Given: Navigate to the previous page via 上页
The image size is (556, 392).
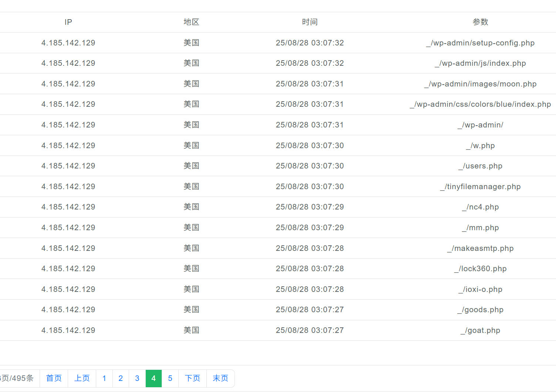Looking at the screenshot, I should click(x=82, y=378).
